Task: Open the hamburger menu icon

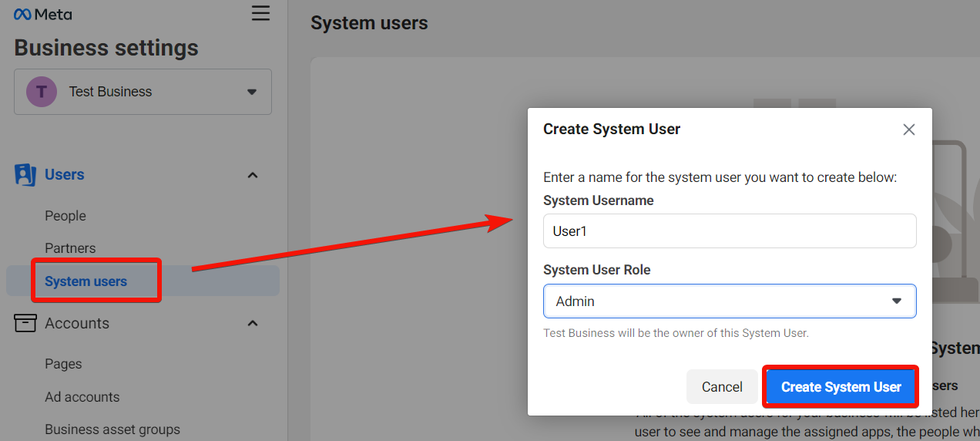Action: click(x=260, y=14)
